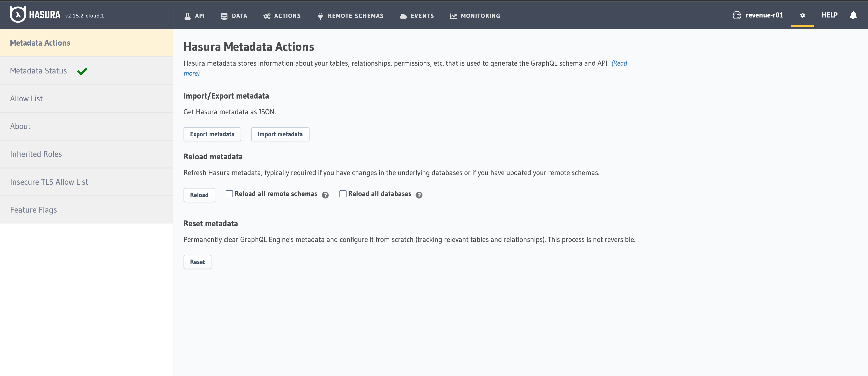
Task: Open the API tab label
Action: click(x=200, y=16)
